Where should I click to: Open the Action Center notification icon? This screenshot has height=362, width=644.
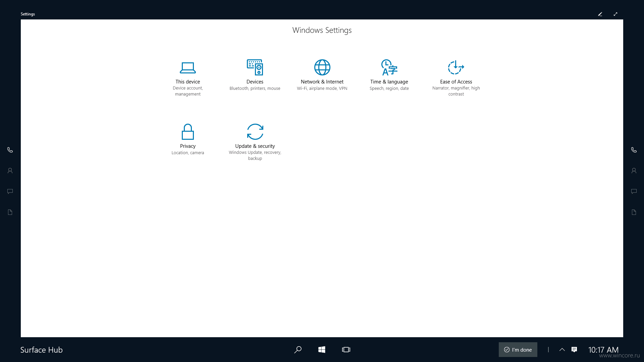click(574, 350)
